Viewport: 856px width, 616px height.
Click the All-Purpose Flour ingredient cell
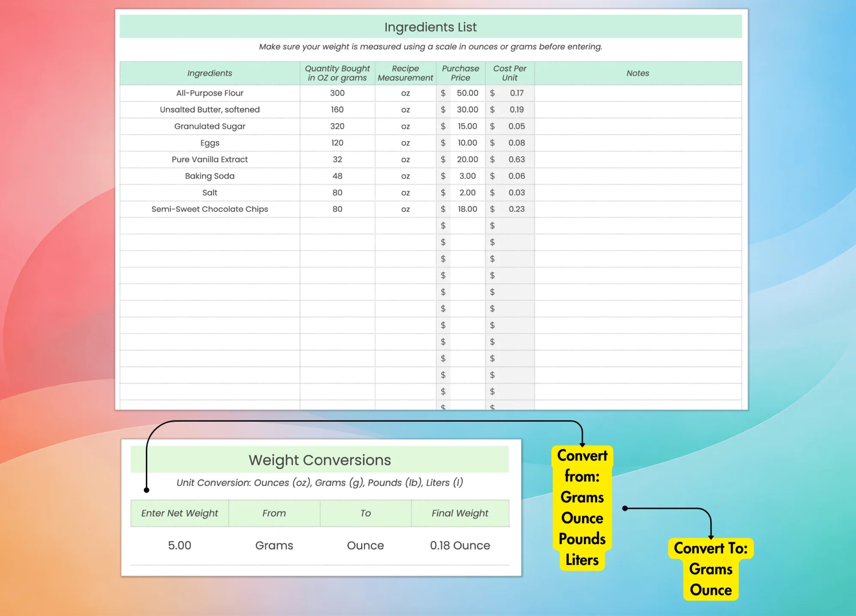click(210, 93)
